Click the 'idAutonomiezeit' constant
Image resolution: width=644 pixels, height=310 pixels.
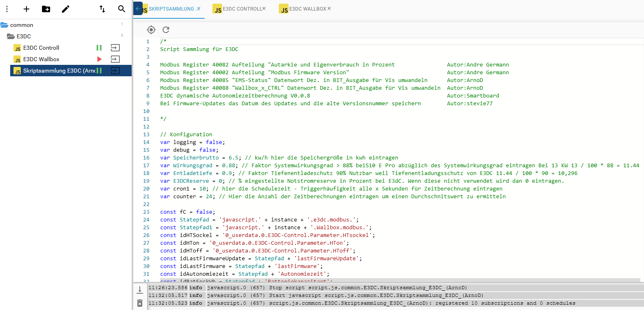[204, 274]
